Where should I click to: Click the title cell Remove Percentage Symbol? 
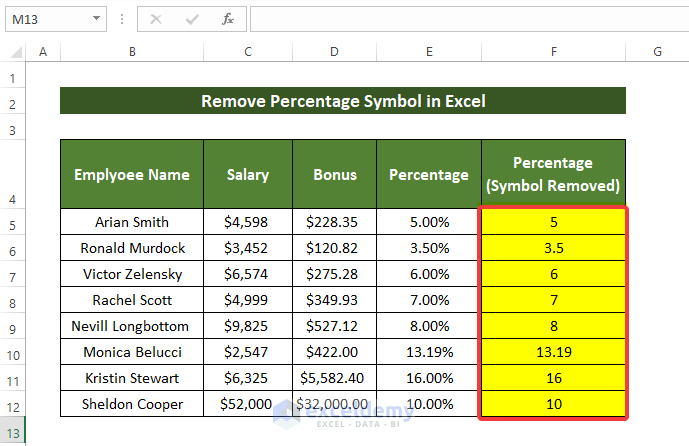[x=343, y=101]
